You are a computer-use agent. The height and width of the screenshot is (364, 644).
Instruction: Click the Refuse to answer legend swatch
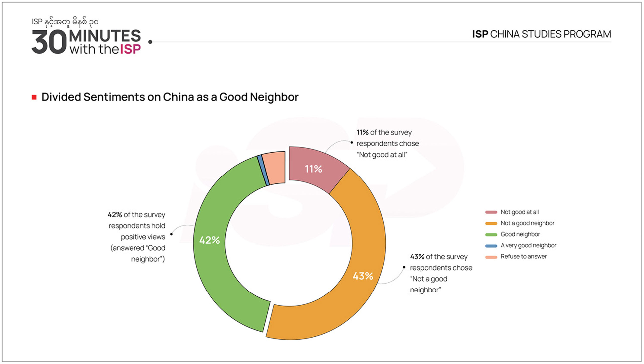[x=491, y=257]
